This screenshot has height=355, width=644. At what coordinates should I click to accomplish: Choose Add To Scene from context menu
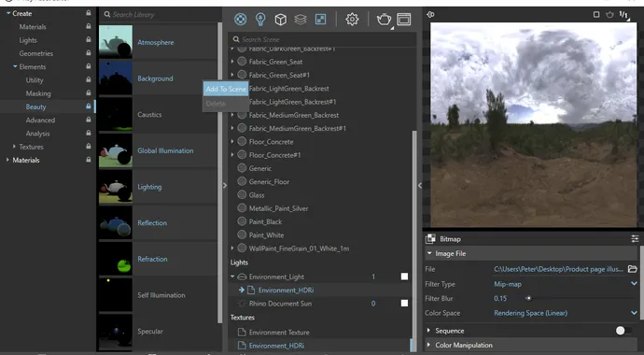click(x=226, y=89)
